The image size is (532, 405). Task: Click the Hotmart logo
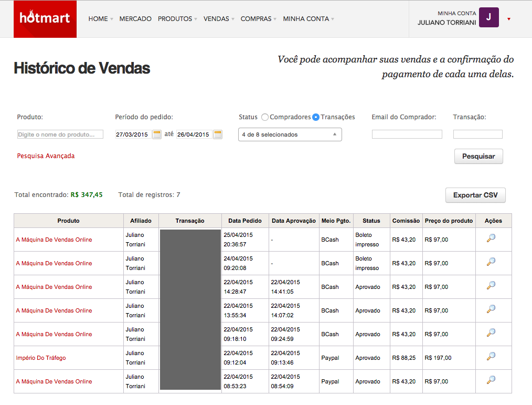coord(45,19)
